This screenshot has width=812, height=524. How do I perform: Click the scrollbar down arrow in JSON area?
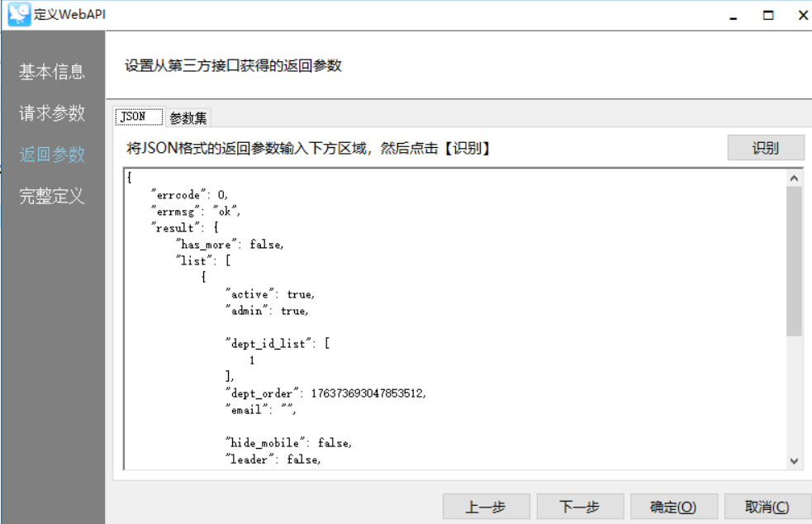click(x=794, y=460)
